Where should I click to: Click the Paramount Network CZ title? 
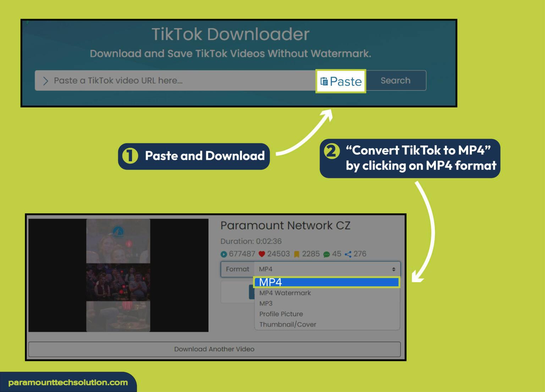pyautogui.click(x=285, y=225)
